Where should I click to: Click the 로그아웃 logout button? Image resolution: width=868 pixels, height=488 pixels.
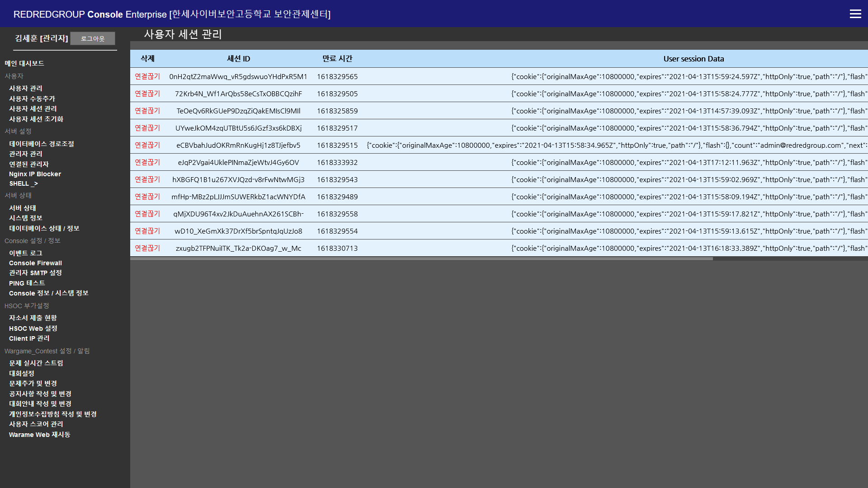(93, 39)
